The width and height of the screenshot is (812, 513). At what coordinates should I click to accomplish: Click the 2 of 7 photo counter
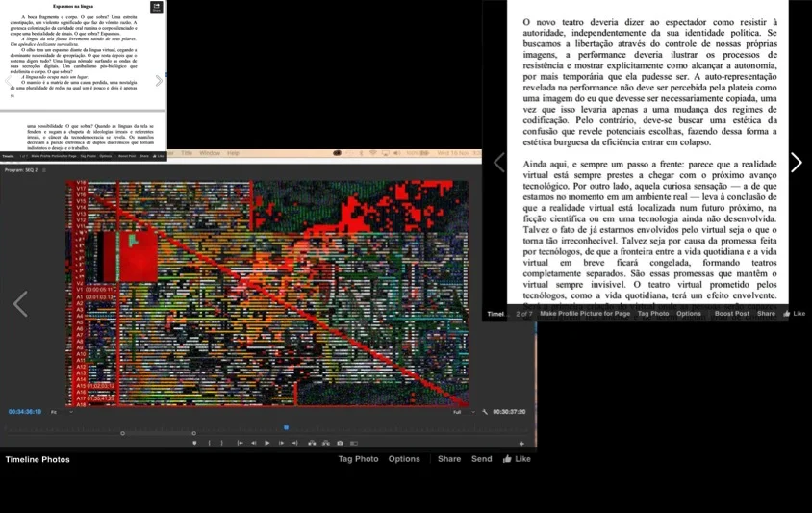(x=524, y=314)
